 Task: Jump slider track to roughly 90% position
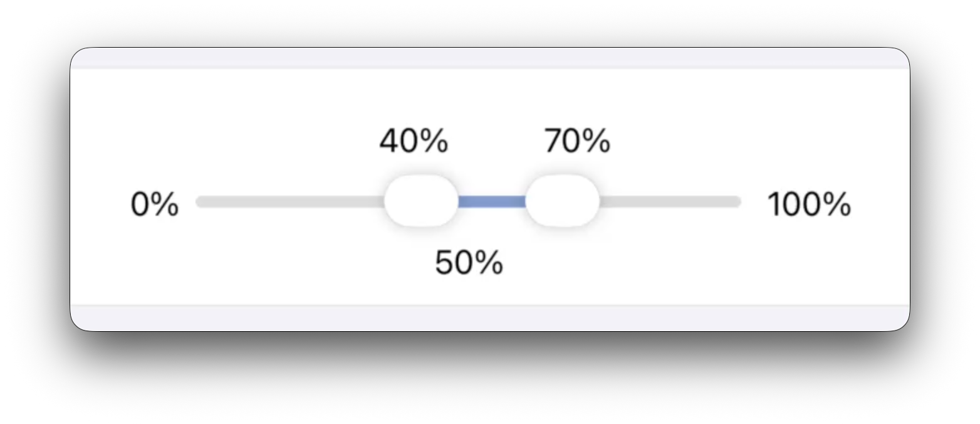[x=686, y=201]
